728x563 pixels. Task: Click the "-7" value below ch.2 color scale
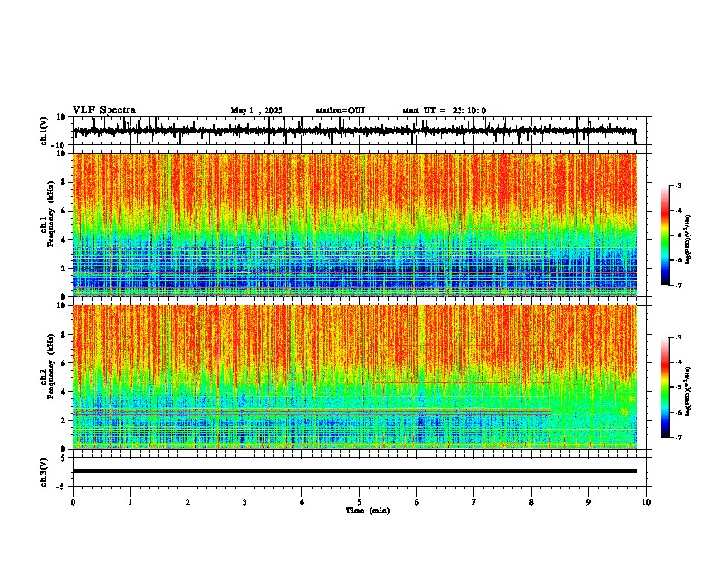(x=678, y=437)
